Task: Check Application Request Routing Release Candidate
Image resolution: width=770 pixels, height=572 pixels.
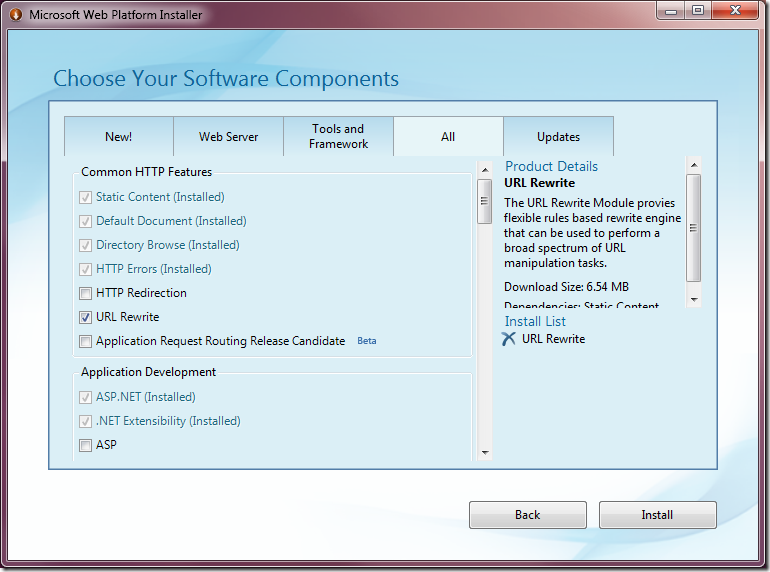Action: (x=85, y=341)
